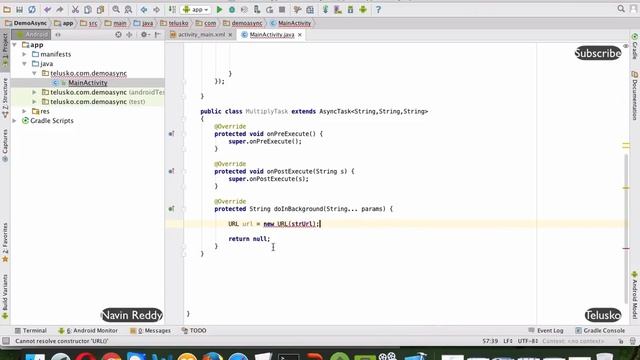The height and width of the screenshot is (360, 640).
Task: Open the Event Log
Action: coord(546,331)
